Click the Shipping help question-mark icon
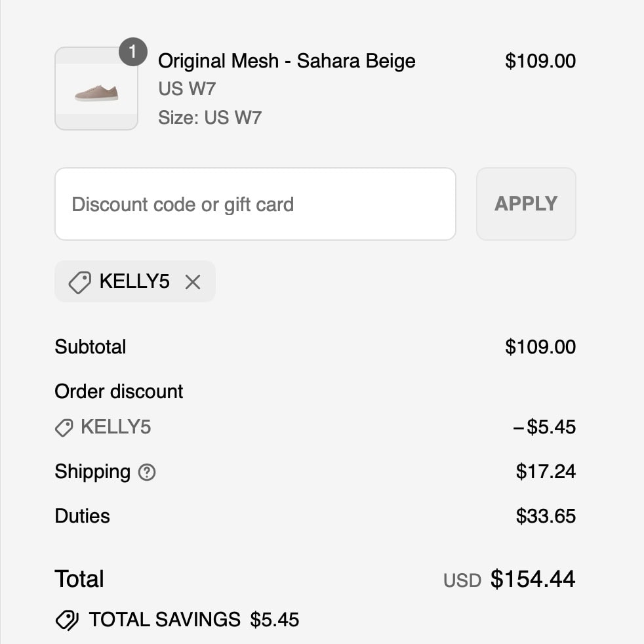This screenshot has height=644, width=644. [148, 472]
